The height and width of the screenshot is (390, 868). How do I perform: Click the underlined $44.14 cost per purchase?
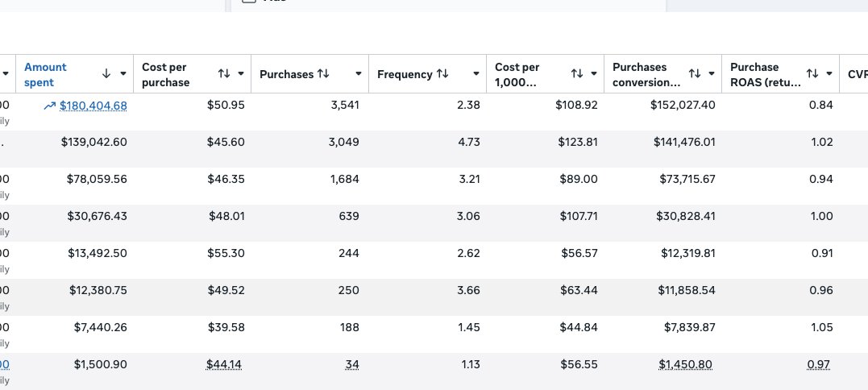click(x=225, y=365)
